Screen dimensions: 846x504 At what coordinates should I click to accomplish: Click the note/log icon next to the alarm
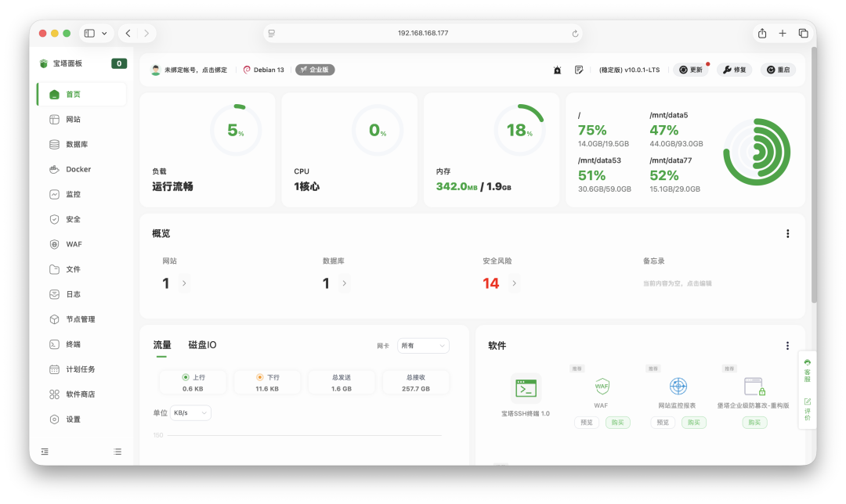pyautogui.click(x=579, y=70)
